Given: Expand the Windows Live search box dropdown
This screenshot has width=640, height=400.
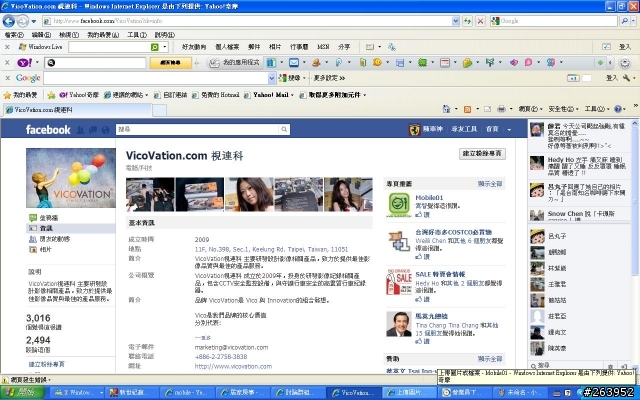Looking at the screenshot, I should [x=164, y=46].
